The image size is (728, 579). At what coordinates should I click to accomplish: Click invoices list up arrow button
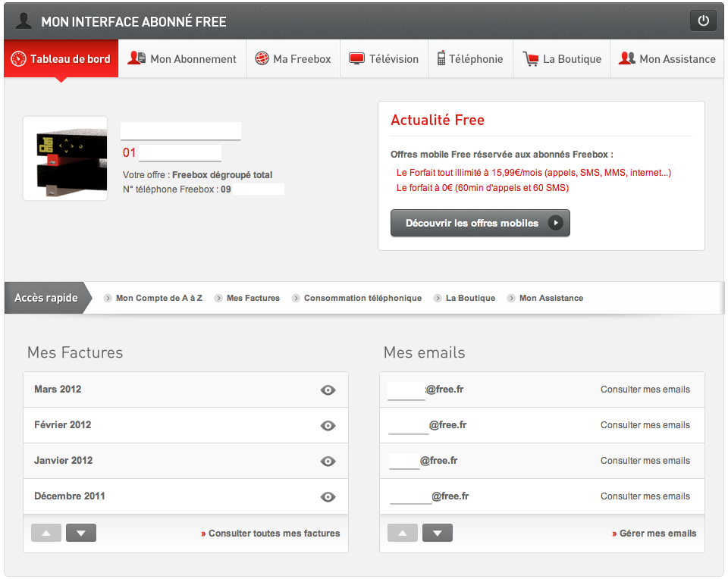(46, 533)
